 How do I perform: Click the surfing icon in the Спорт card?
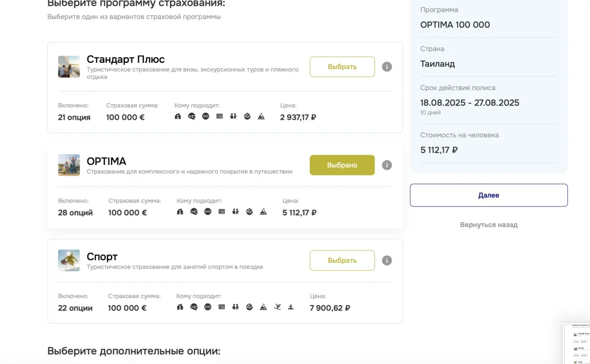click(291, 307)
